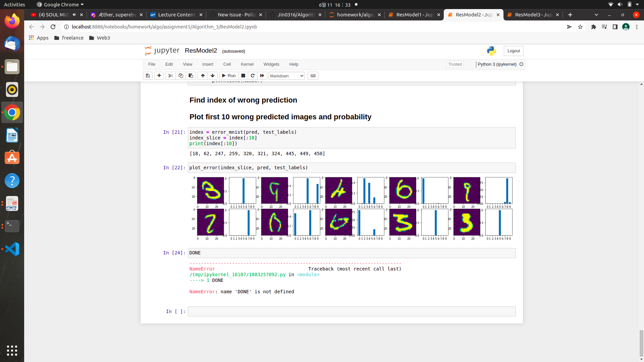Open the Kernel menu
Image resolution: width=644 pixels, height=362 pixels.
coord(247,64)
